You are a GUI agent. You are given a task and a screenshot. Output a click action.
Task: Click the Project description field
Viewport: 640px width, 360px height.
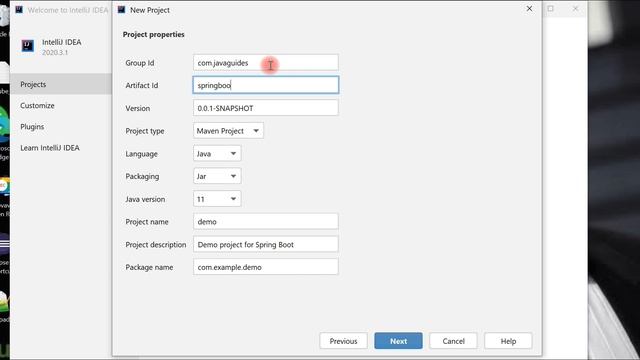pyautogui.click(x=266, y=244)
